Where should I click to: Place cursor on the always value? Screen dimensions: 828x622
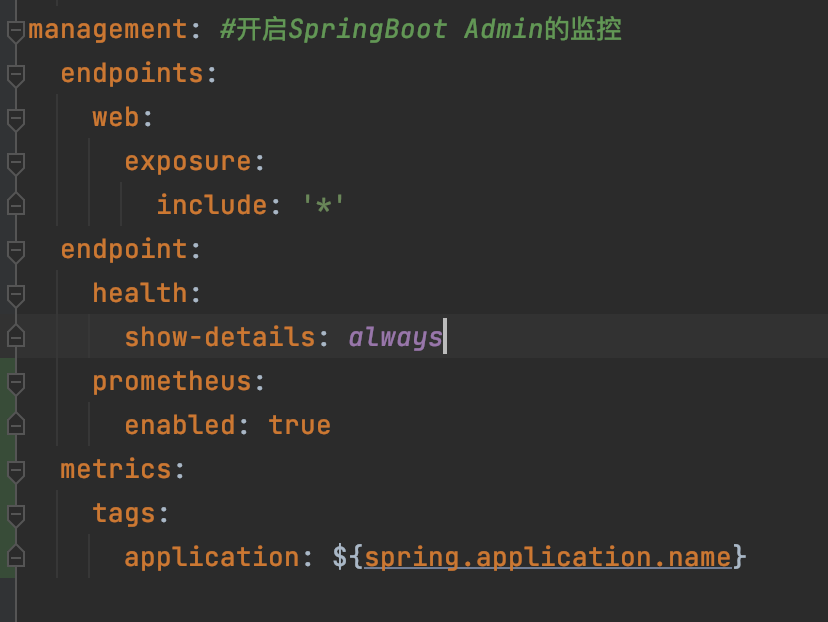(396, 337)
